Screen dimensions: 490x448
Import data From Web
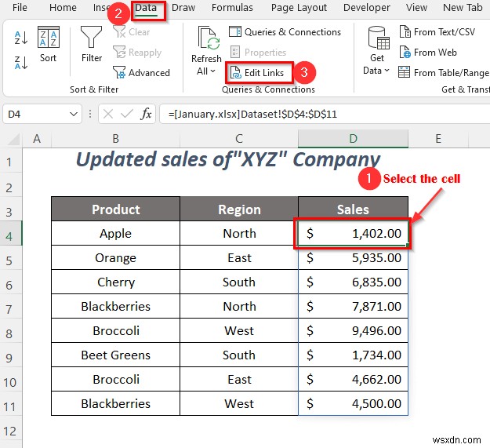[x=428, y=53]
